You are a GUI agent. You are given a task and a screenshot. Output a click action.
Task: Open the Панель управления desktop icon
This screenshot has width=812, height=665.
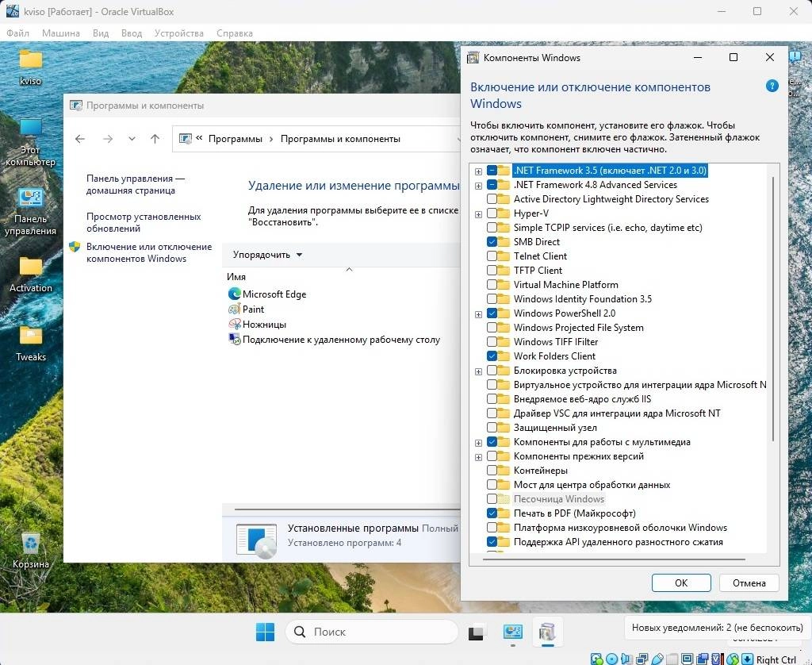point(31,211)
